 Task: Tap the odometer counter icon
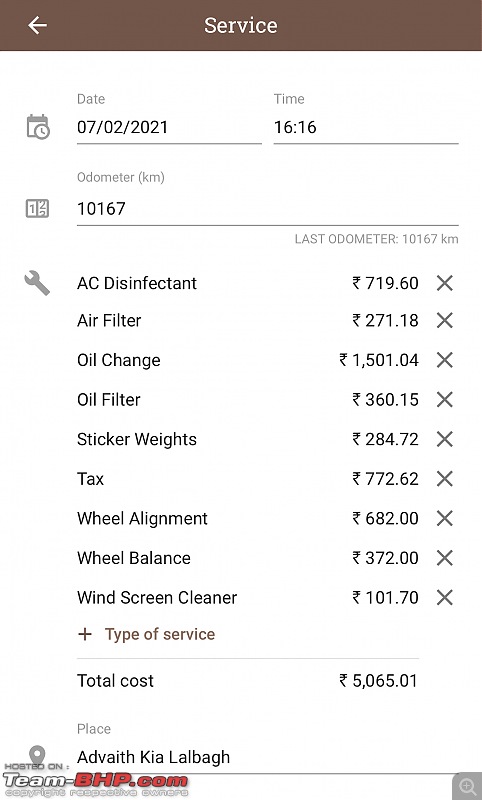tap(37, 209)
